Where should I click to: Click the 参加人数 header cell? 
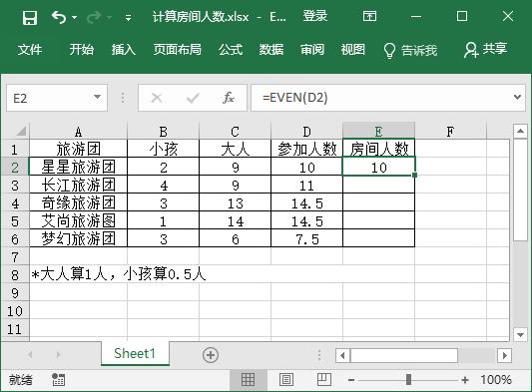[306, 149]
